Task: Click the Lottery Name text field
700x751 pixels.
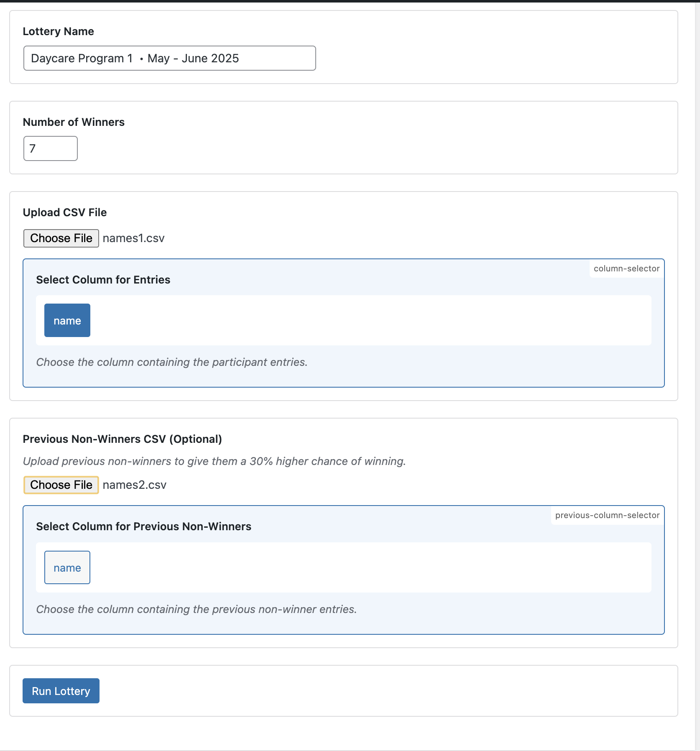Action: (x=169, y=58)
